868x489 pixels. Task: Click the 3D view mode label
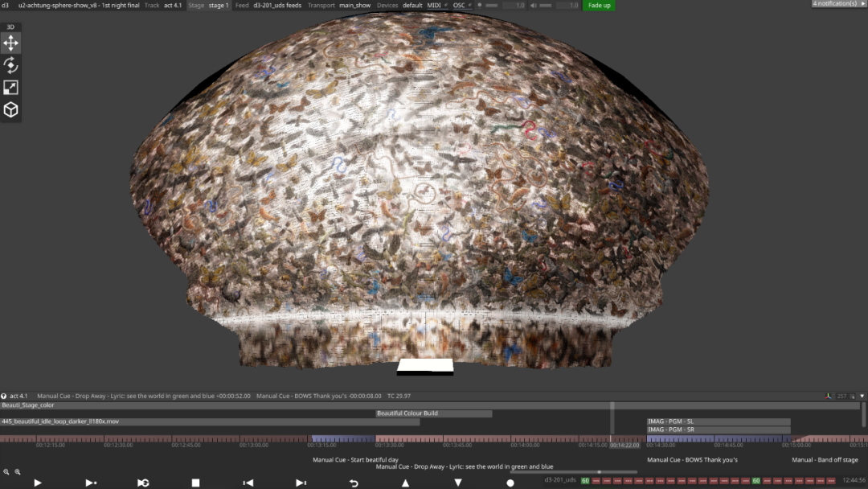click(10, 27)
